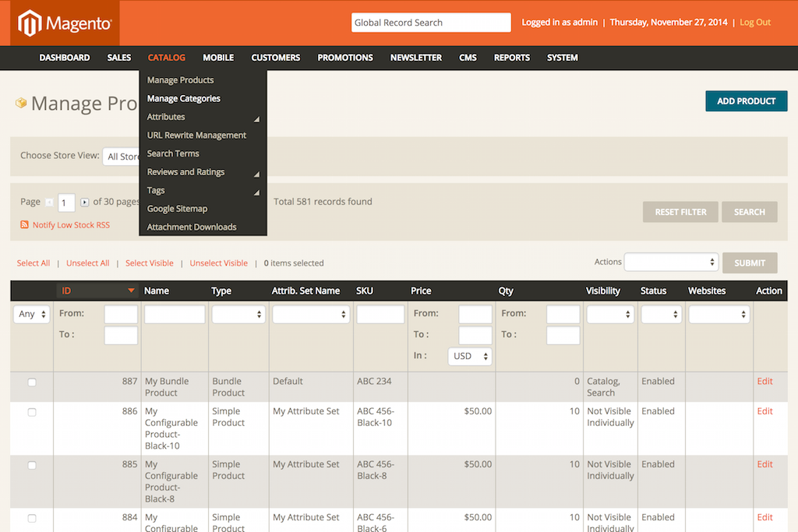The image size is (798, 532).
Task: Go to previous page arrow icon
Action: pyautogui.click(x=49, y=203)
